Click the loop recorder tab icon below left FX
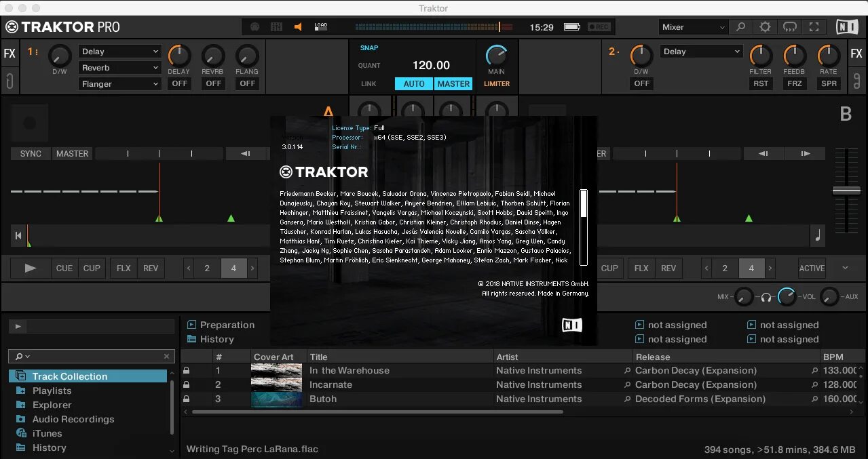Screen dimensions: 868x459 10,81
